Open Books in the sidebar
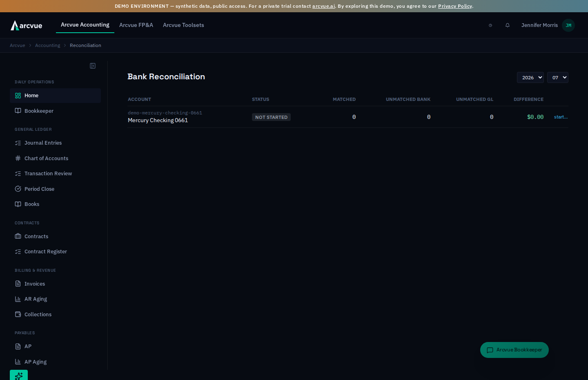 (x=55, y=204)
